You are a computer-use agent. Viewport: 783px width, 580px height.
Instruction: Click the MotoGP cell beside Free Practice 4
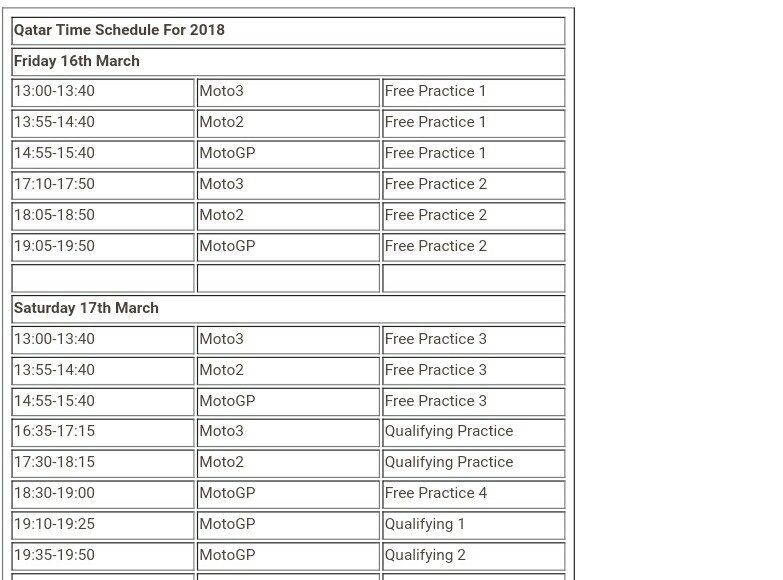pyautogui.click(x=227, y=493)
